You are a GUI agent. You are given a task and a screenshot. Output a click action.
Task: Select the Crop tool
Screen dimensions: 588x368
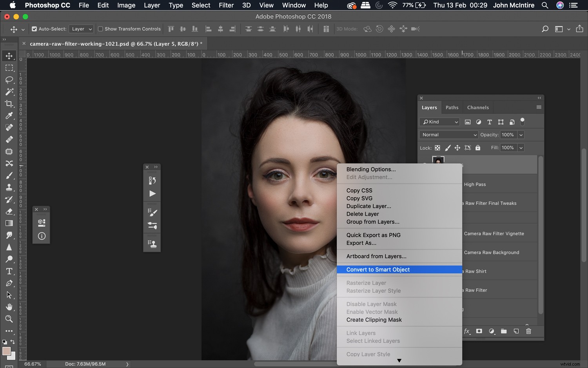[9, 104]
